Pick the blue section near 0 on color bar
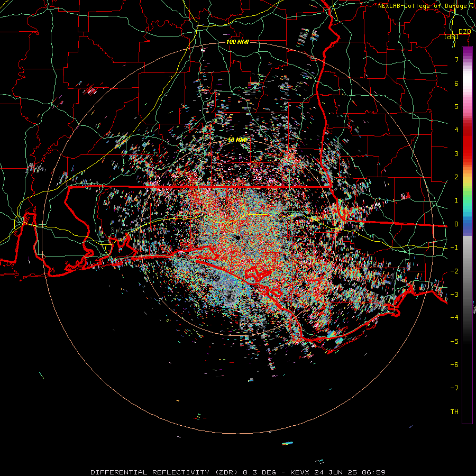This screenshot has width=476, height=476. 467,223
